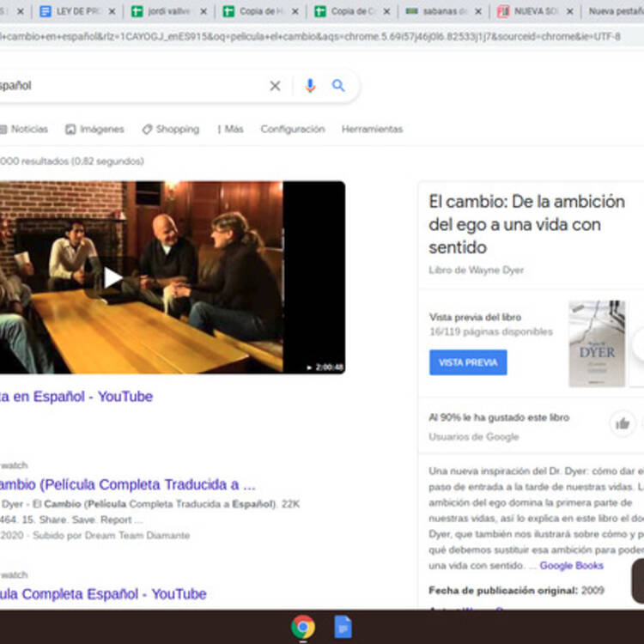Close the 'Copia de C' tab
Viewport: 644px width, 644px height.
[386, 11]
